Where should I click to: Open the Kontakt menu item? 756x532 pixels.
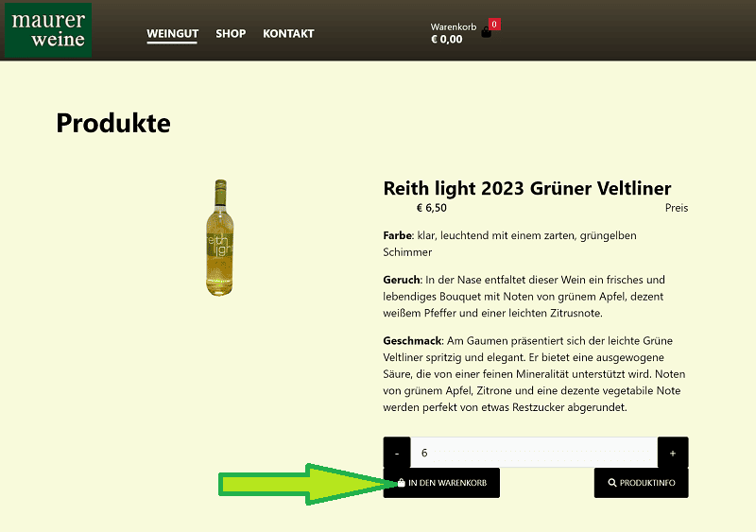click(288, 34)
